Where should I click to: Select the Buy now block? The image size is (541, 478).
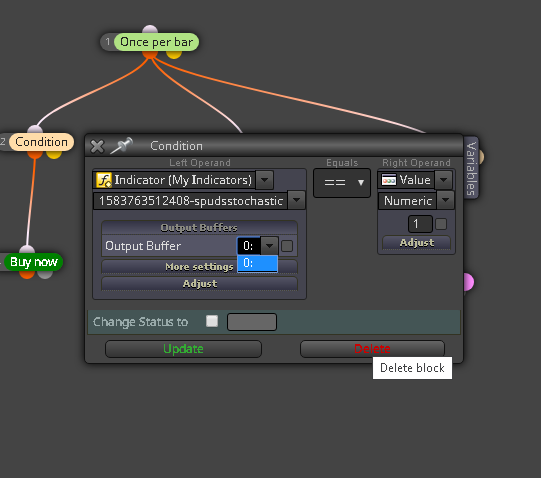(33, 262)
